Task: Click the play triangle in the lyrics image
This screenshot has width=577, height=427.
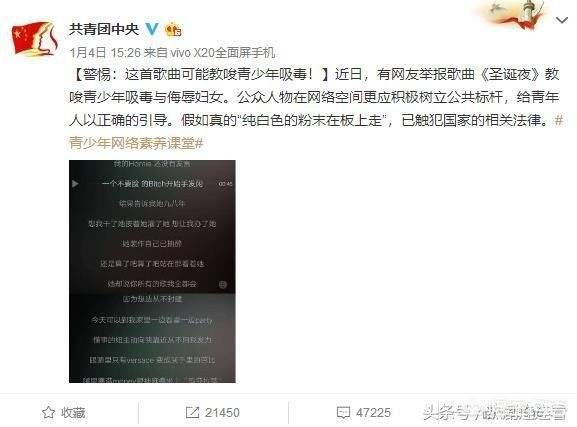Action: click(x=75, y=183)
